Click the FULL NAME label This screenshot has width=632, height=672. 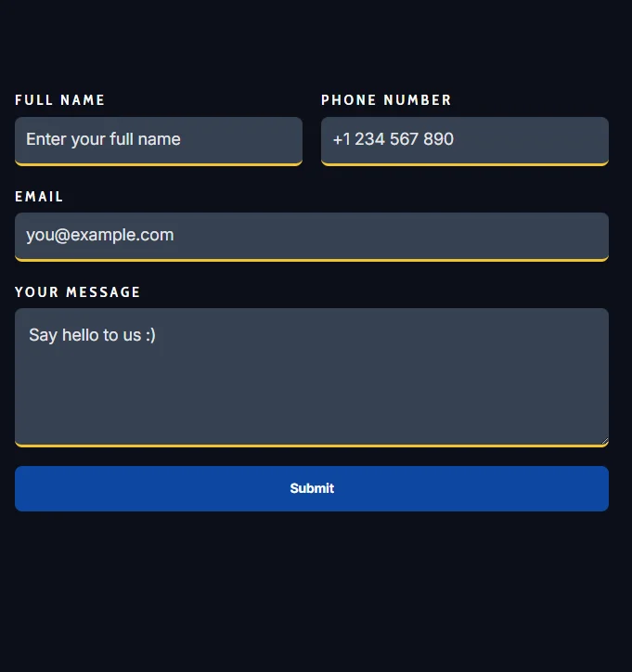[60, 100]
